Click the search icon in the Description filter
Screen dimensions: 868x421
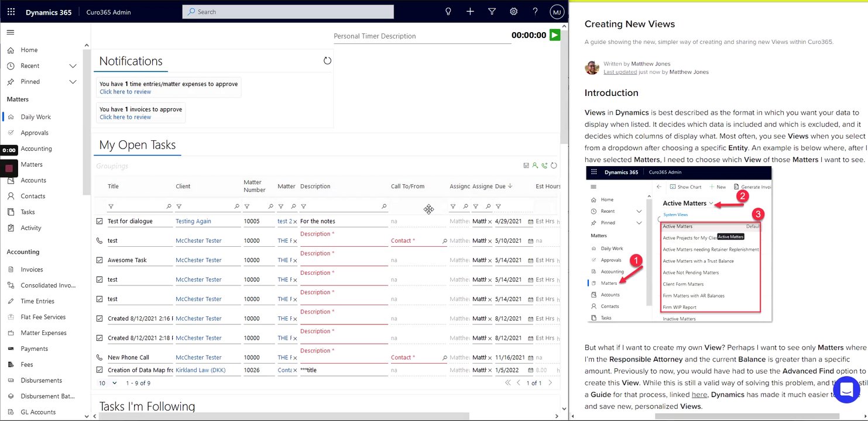(x=384, y=206)
